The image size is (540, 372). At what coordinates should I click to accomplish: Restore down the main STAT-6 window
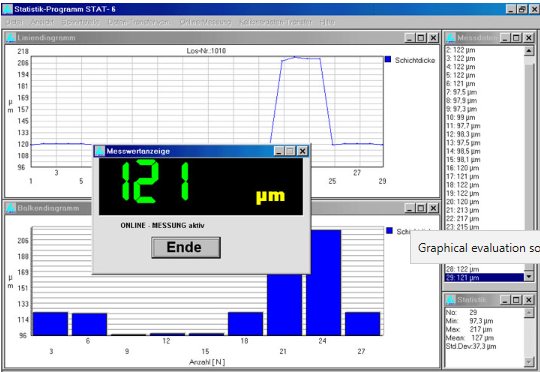click(522, 9)
